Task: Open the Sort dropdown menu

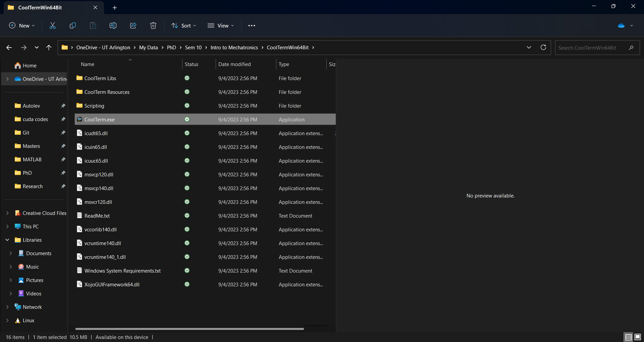Action: pyautogui.click(x=184, y=25)
